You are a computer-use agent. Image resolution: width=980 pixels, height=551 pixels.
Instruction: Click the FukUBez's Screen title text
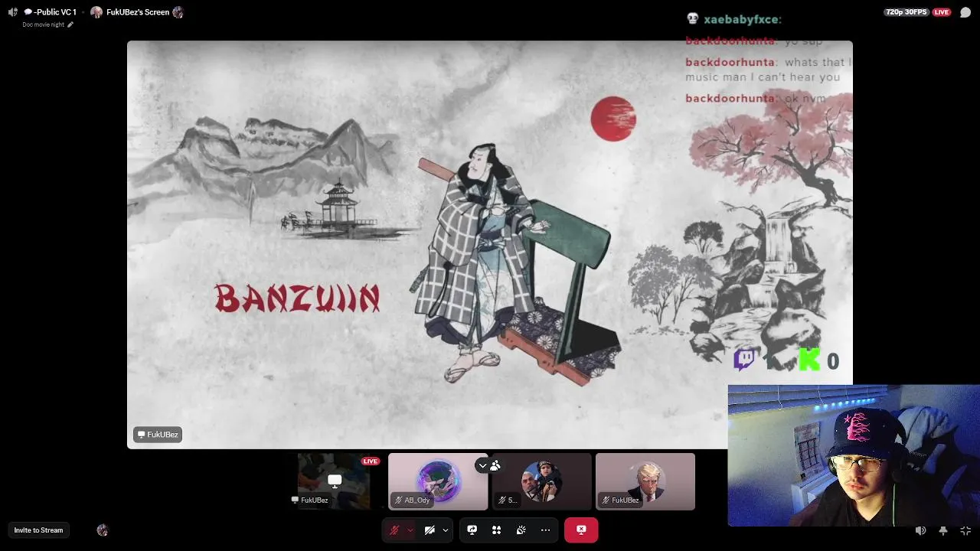[x=138, y=12]
